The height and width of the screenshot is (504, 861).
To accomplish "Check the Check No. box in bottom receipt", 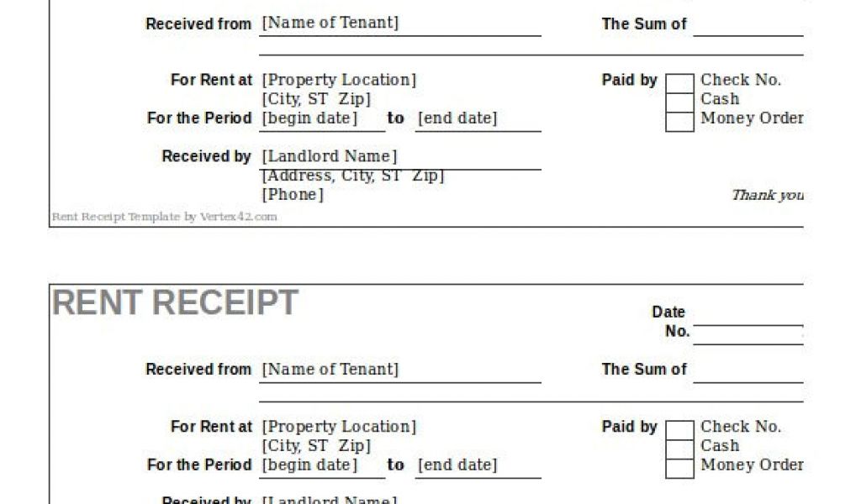I will click(x=679, y=430).
